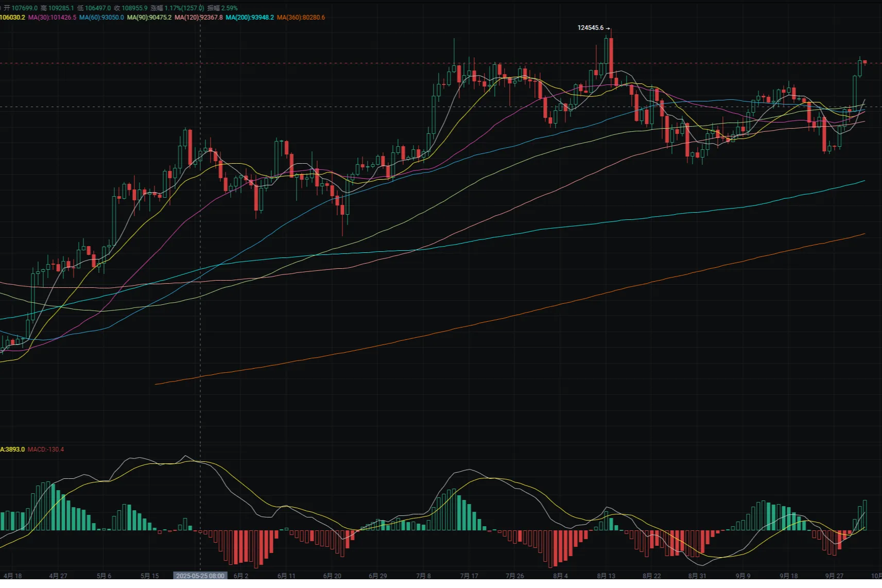
Task: Click the 5月 6 date on time axis
Action: pos(104,576)
